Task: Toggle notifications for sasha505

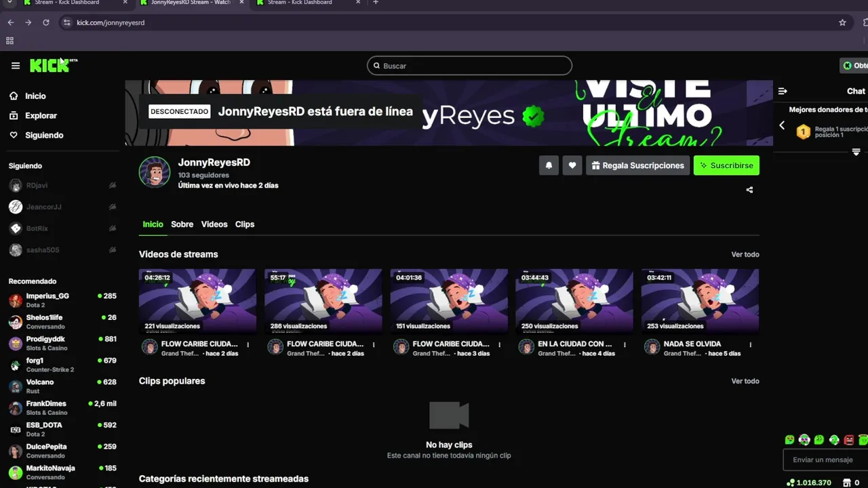Action: tap(113, 250)
